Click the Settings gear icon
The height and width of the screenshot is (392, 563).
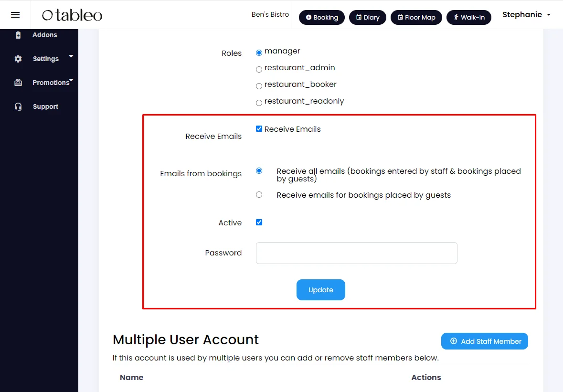(x=18, y=59)
